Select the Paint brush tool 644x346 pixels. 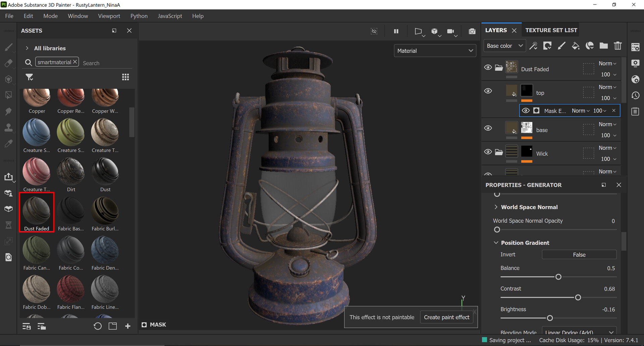[x=9, y=47]
